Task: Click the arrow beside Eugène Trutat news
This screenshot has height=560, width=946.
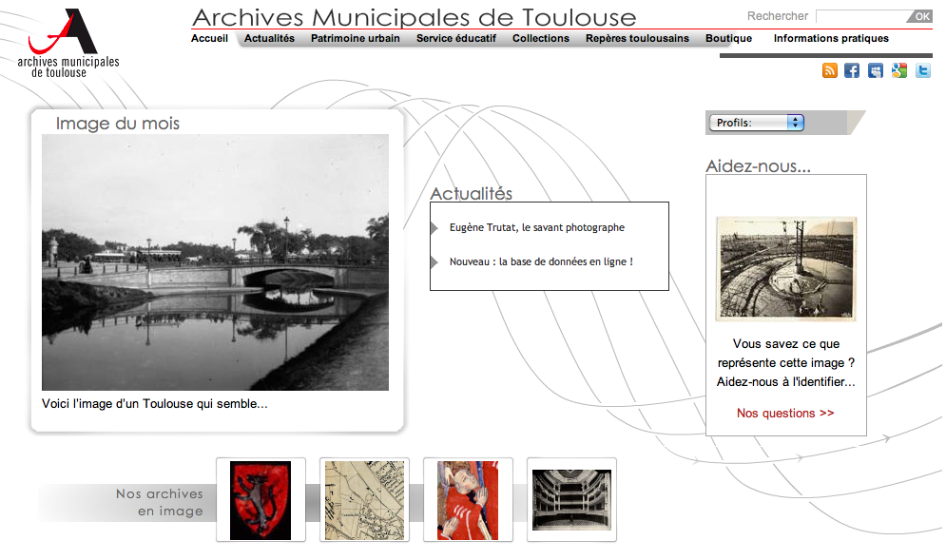Action: (434, 228)
